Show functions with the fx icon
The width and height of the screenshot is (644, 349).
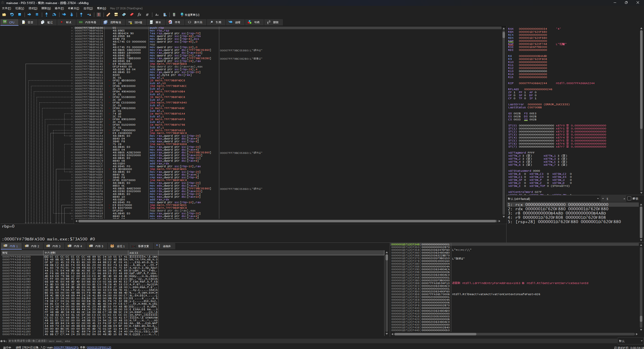click(139, 15)
